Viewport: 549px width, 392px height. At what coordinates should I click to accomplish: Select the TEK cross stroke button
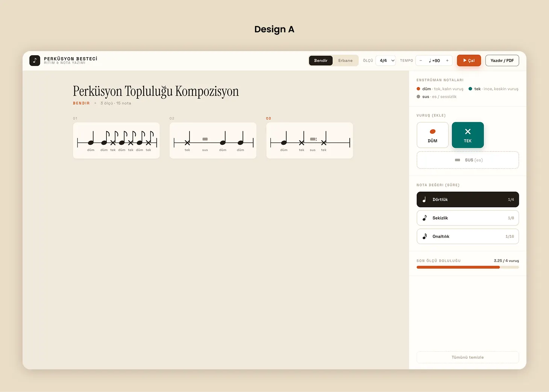coord(468,135)
